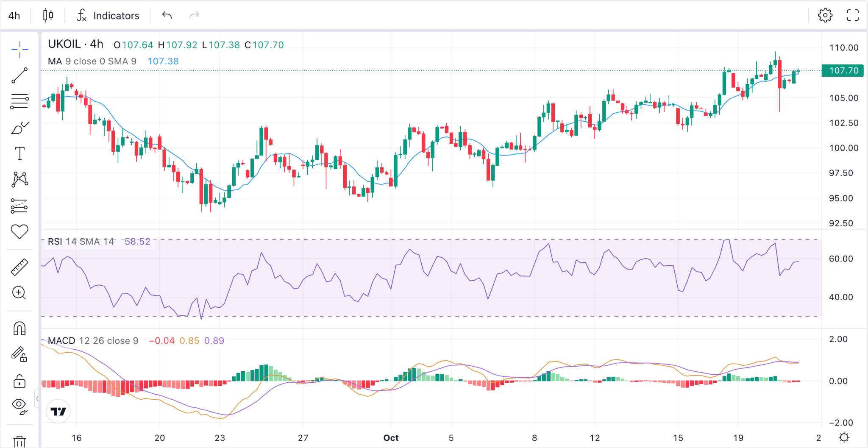
Task: Open the XABCD pattern tool
Action: point(19,179)
